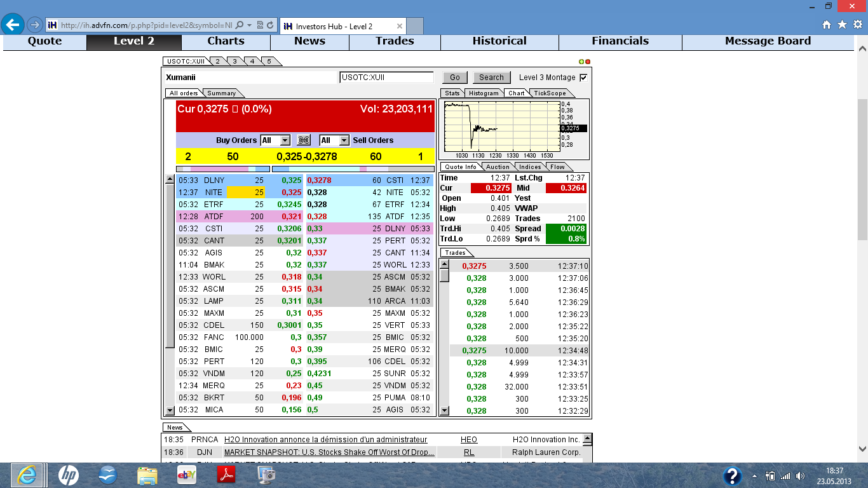Open the Flow tab

[x=557, y=167]
